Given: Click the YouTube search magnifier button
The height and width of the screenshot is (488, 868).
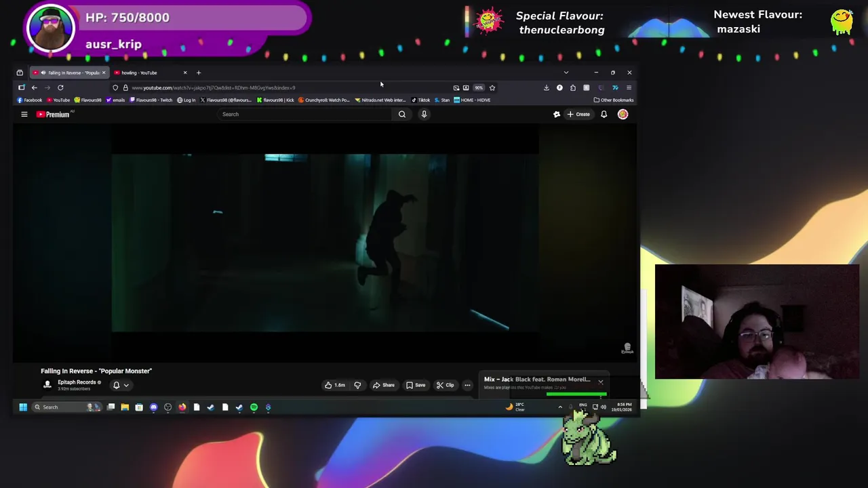Looking at the screenshot, I should pyautogui.click(x=402, y=114).
